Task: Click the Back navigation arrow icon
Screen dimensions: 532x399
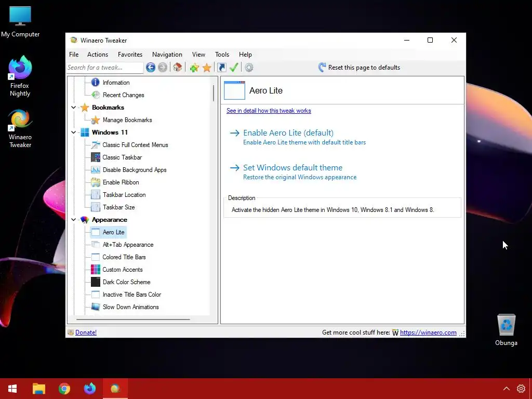Action: tap(151, 68)
